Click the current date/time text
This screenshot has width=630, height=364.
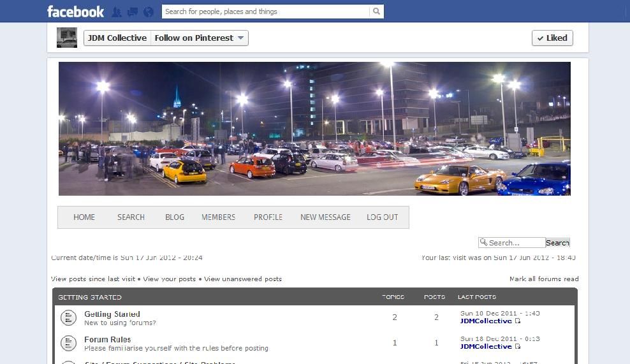point(126,258)
